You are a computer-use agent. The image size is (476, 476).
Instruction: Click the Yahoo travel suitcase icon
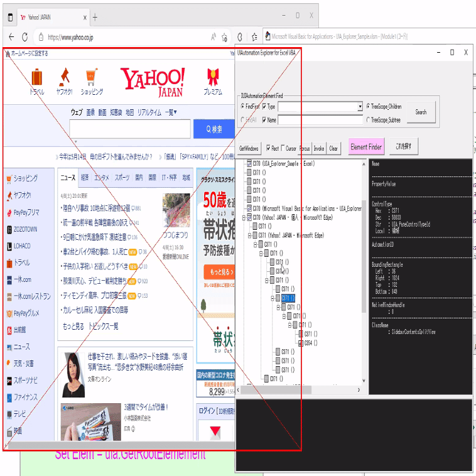click(36, 77)
